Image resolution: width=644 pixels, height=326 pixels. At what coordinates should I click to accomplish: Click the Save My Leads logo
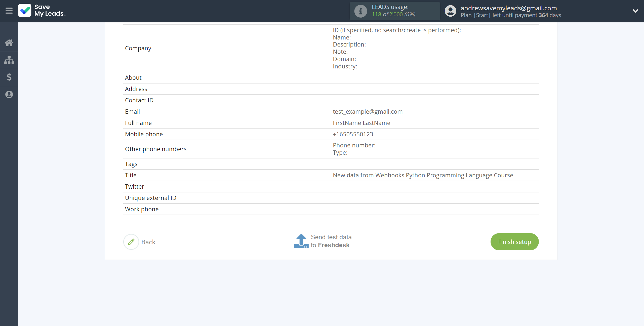pos(42,11)
